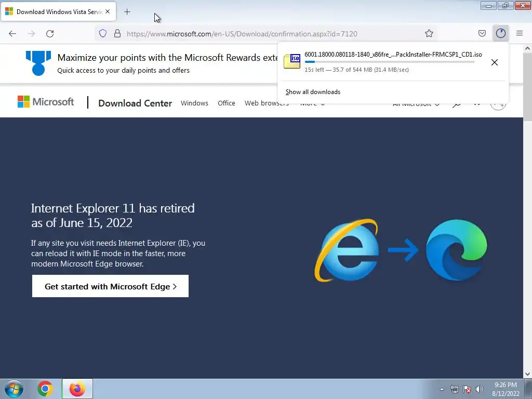Image resolution: width=532 pixels, height=399 pixels.
Task: Open the Office nav link
Action: pos(227,103)
